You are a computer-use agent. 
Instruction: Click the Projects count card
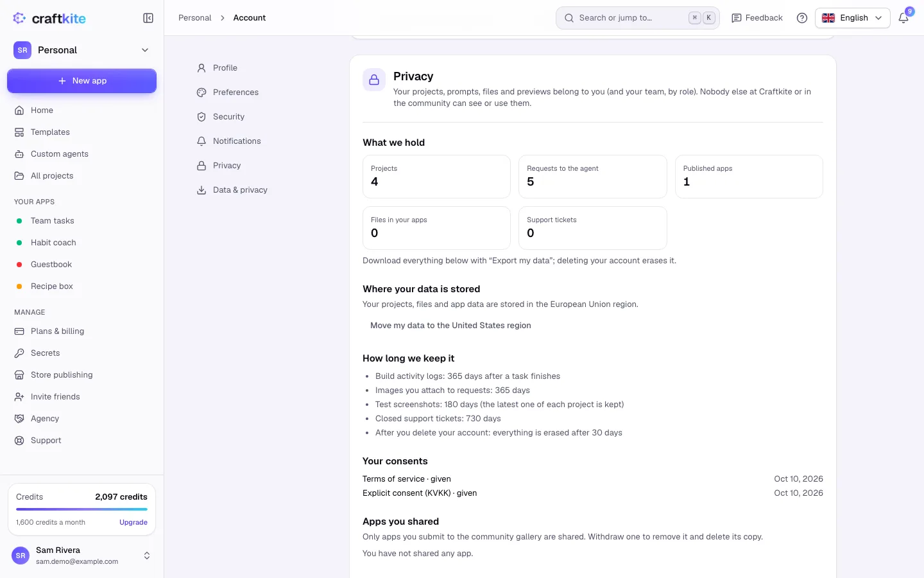click(436, 177)
